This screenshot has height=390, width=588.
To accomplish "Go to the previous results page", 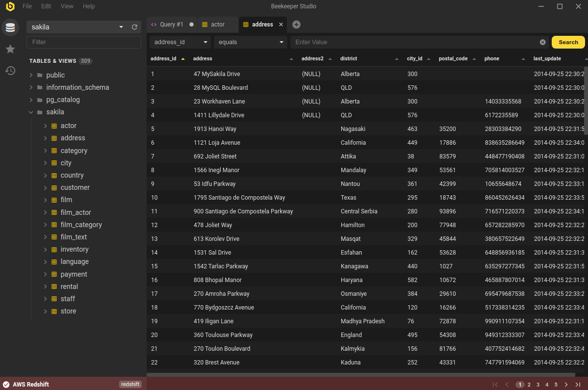I will coord(507,385).
